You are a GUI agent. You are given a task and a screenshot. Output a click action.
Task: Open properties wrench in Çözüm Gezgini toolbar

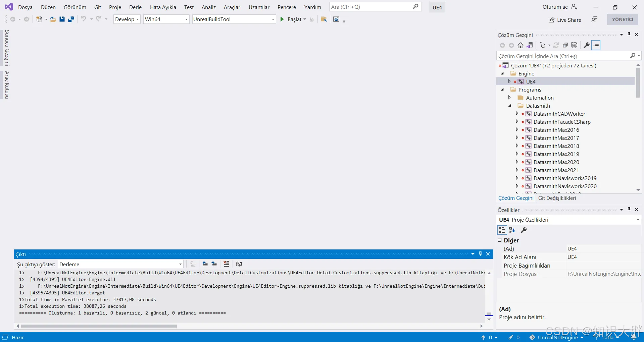tap(587, 45)
